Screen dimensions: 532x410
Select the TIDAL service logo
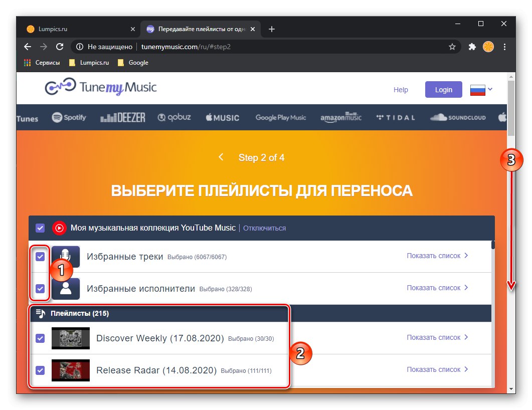point(396,117)
